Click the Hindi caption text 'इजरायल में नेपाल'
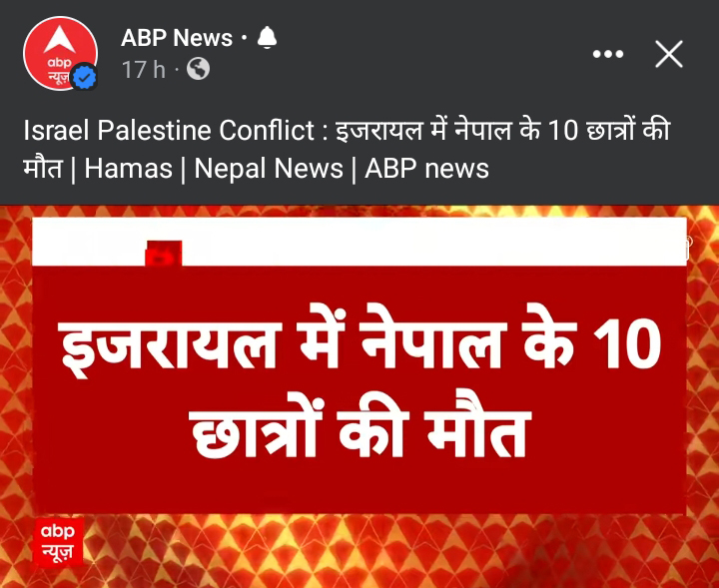 [423, 130]
